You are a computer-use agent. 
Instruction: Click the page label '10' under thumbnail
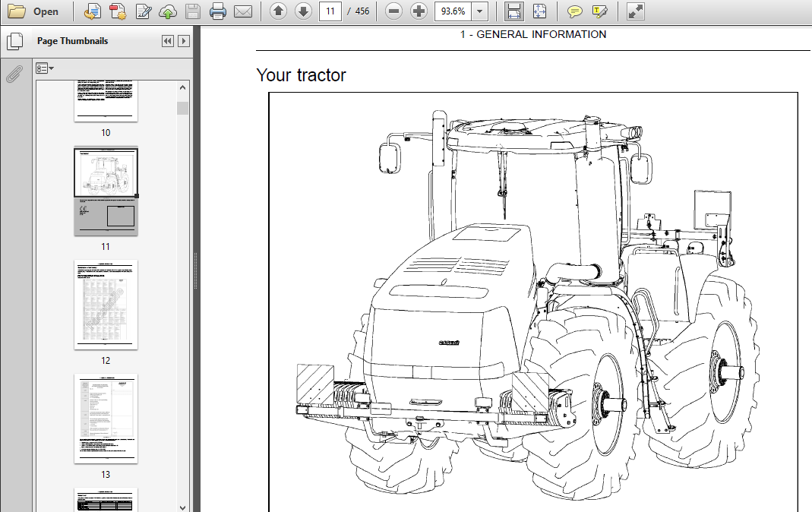click(x=106, y=132)
